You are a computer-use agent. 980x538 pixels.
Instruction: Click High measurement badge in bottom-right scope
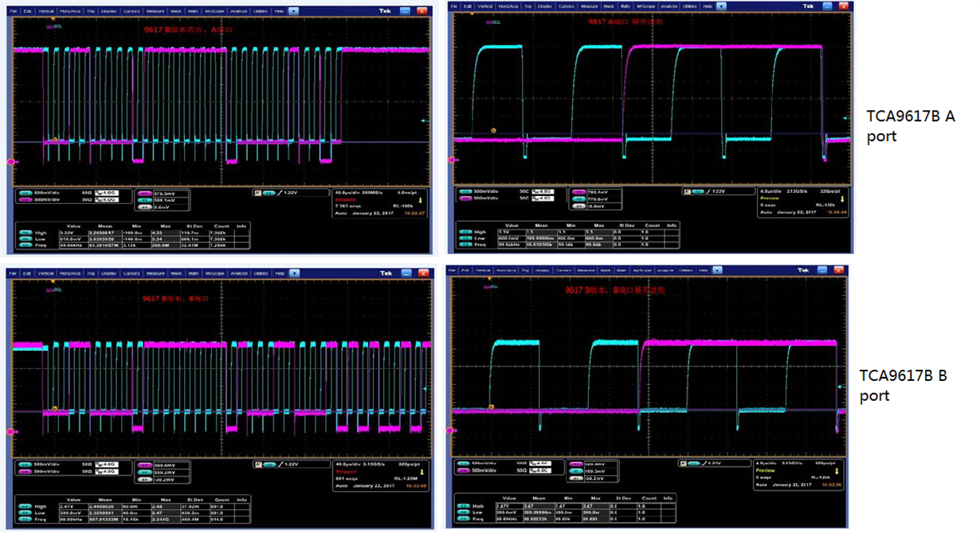462,506
